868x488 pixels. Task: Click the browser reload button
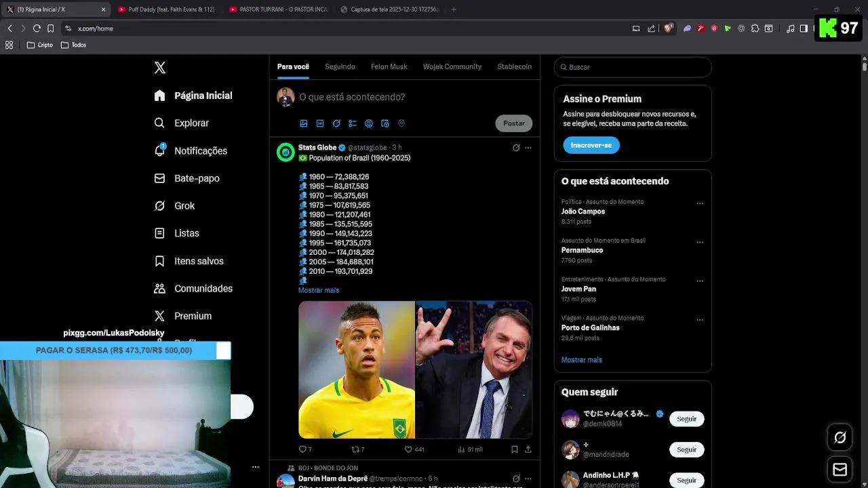(x=37, y=28)
